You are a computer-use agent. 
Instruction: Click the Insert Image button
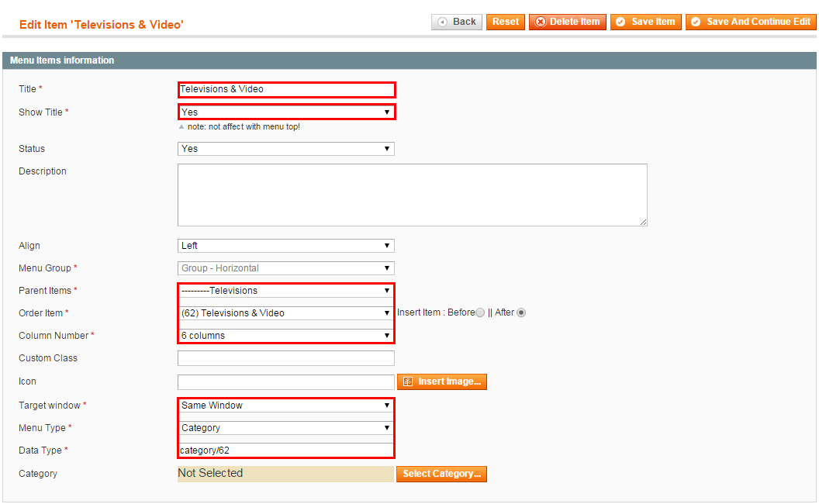coord(442,381)
